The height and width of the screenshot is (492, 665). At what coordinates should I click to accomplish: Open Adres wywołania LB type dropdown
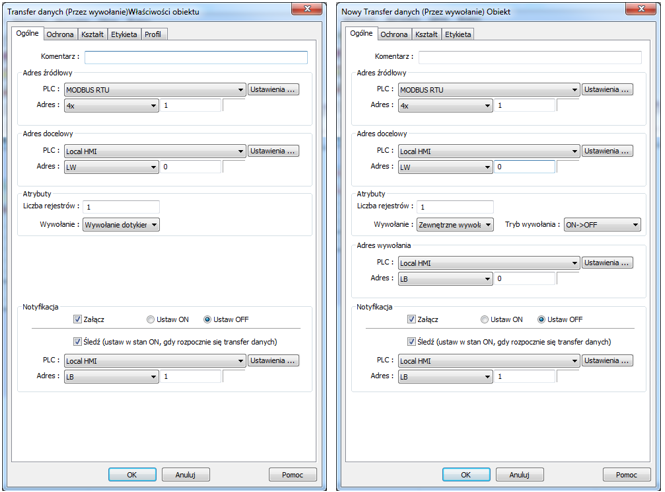coord(445,279)
